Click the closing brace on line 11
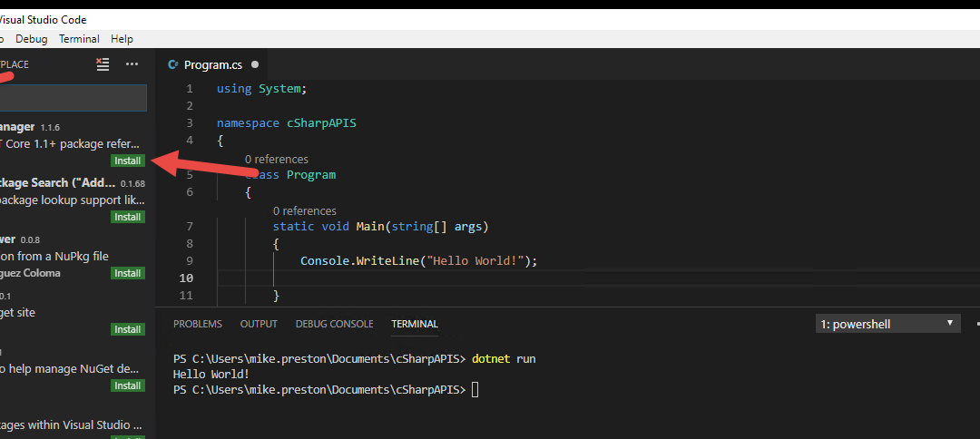Image resolution: width=980 pixels, height=439 pixels. (x=276, y=295)
